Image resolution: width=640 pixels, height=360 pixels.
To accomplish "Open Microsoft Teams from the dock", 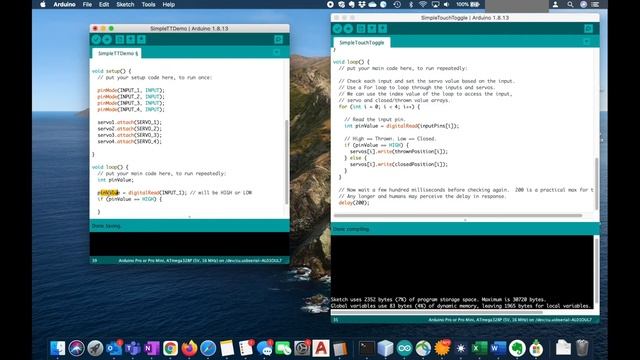I will [x=133, y=348].
